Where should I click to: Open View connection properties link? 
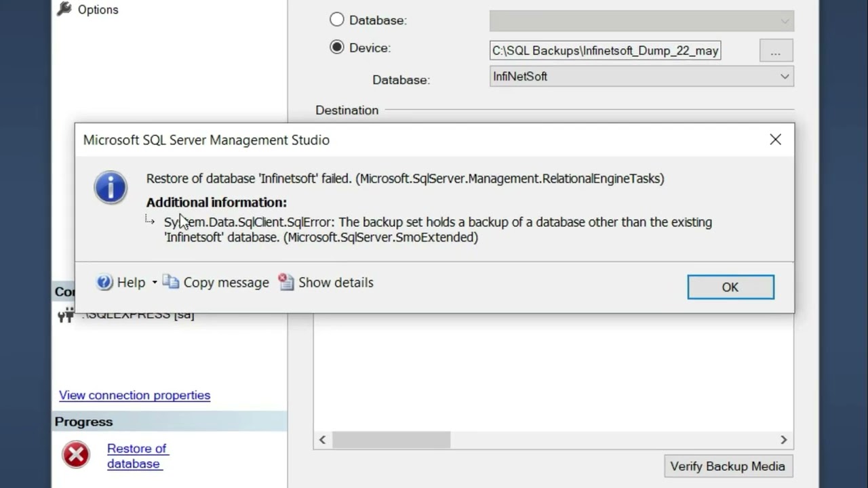coord(134,395)
